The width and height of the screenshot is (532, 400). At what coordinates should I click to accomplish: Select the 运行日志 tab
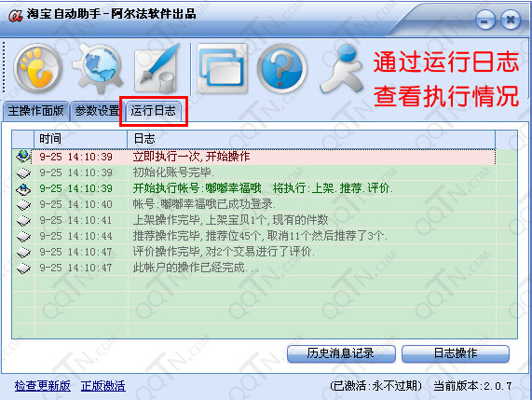(154, 111)
